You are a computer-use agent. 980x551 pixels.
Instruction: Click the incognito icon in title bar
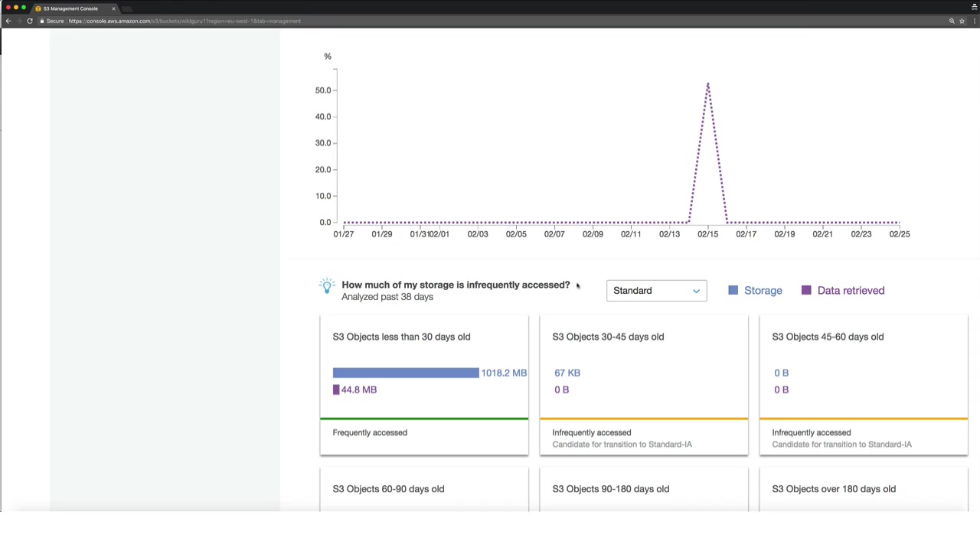(974, 8)
